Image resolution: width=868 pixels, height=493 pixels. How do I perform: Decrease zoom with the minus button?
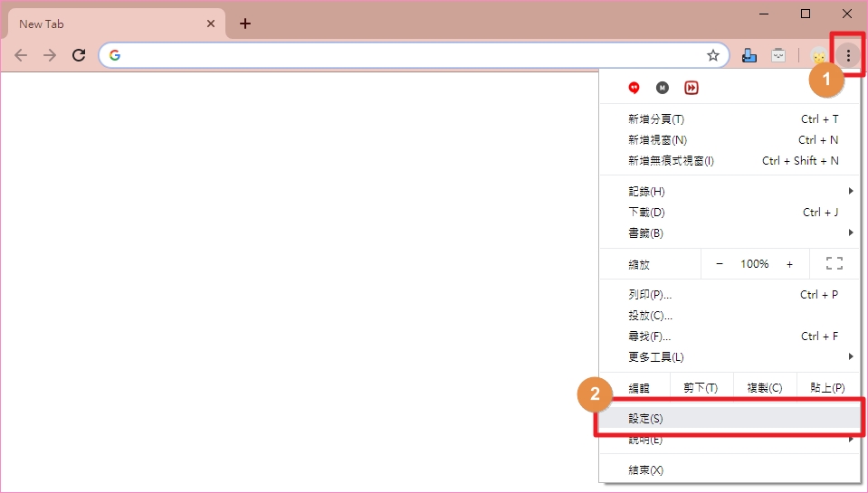click(x=719, y=264)
